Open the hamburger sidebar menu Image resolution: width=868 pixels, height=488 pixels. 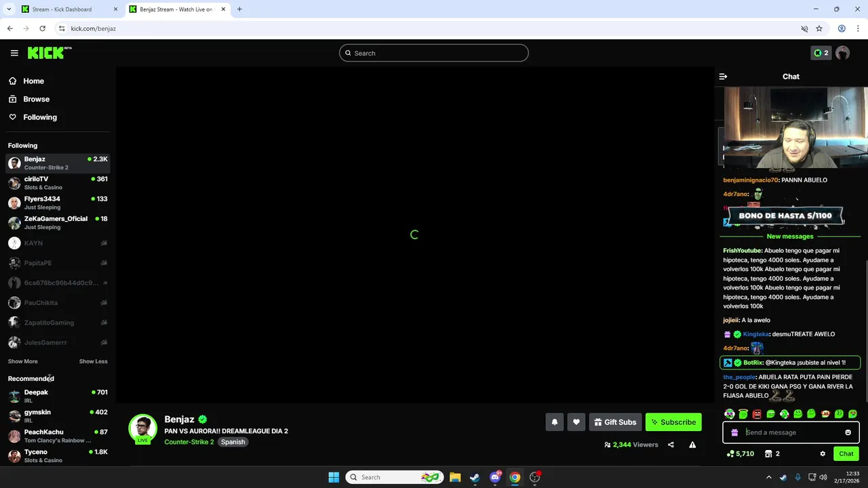14,53
